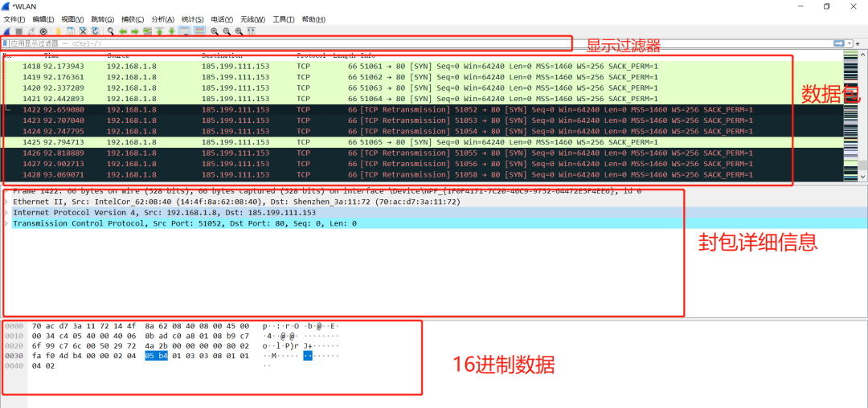Viewport: 868px width, 408px height.
Task: Sort packets by Time column header
Action: click(x=51, y=55)
